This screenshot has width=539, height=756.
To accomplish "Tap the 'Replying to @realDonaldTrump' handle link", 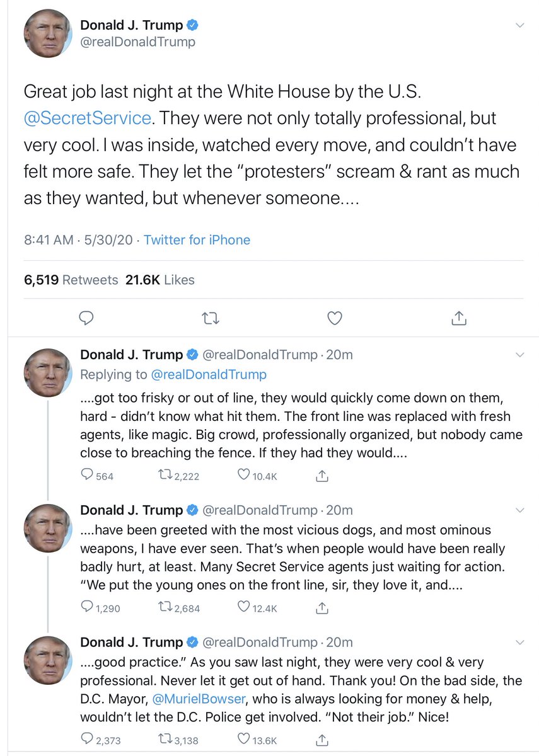I will pos(209,374).
